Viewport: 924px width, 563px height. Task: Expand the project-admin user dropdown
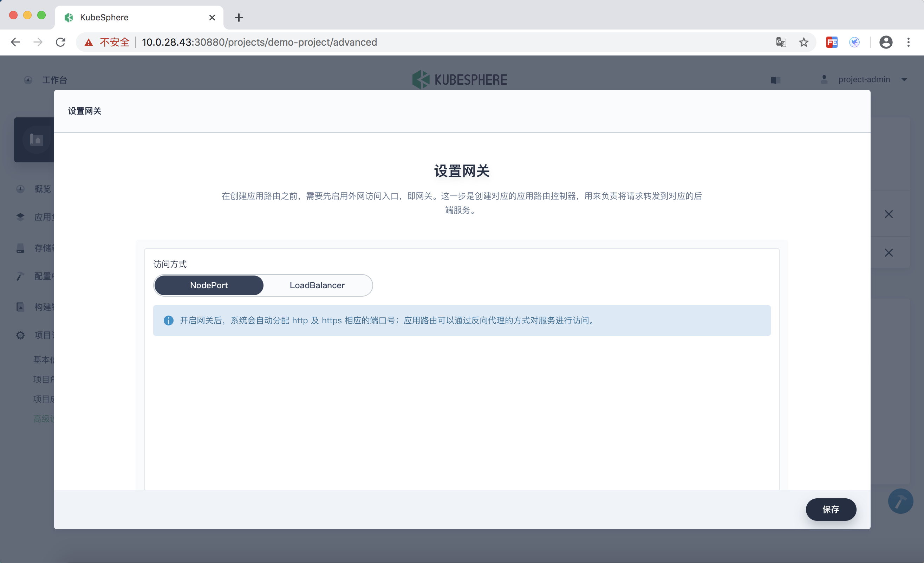904,79
